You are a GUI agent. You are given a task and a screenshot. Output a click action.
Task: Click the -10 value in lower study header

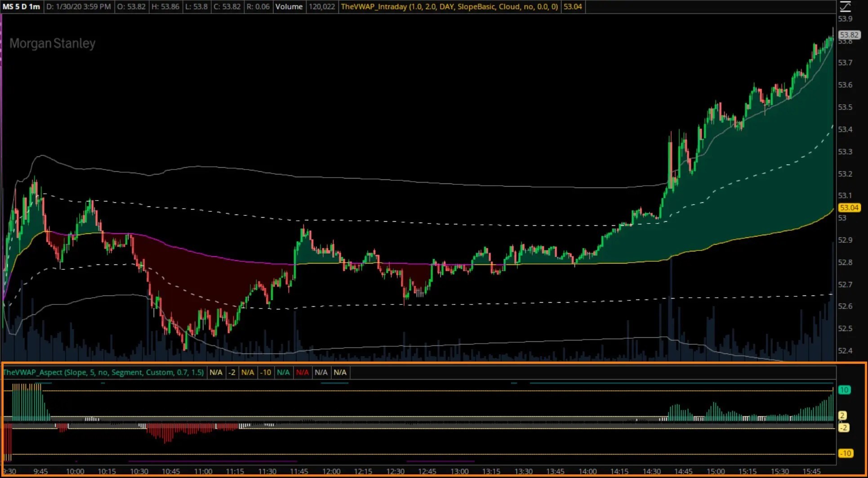[x=266, y=372]
